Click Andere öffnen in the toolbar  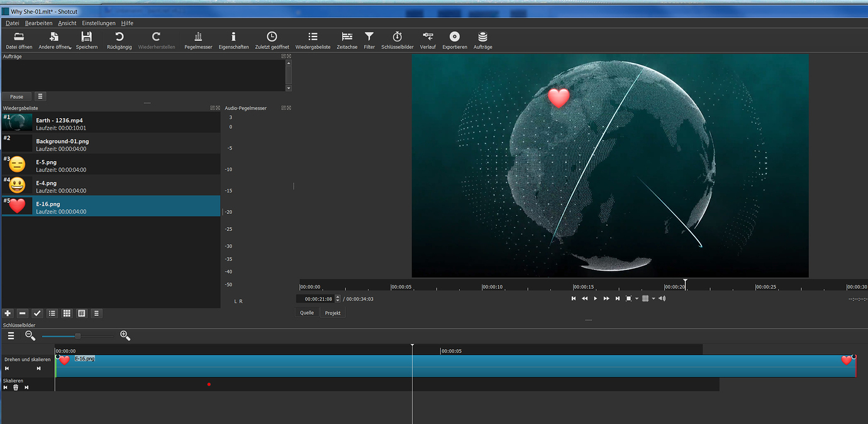point(54,41)
